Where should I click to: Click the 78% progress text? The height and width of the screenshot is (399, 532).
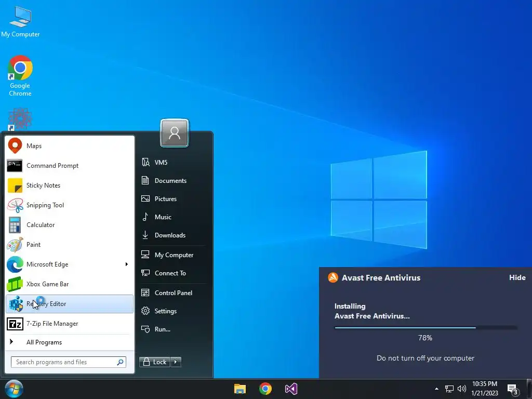click(x=425, y=338)
